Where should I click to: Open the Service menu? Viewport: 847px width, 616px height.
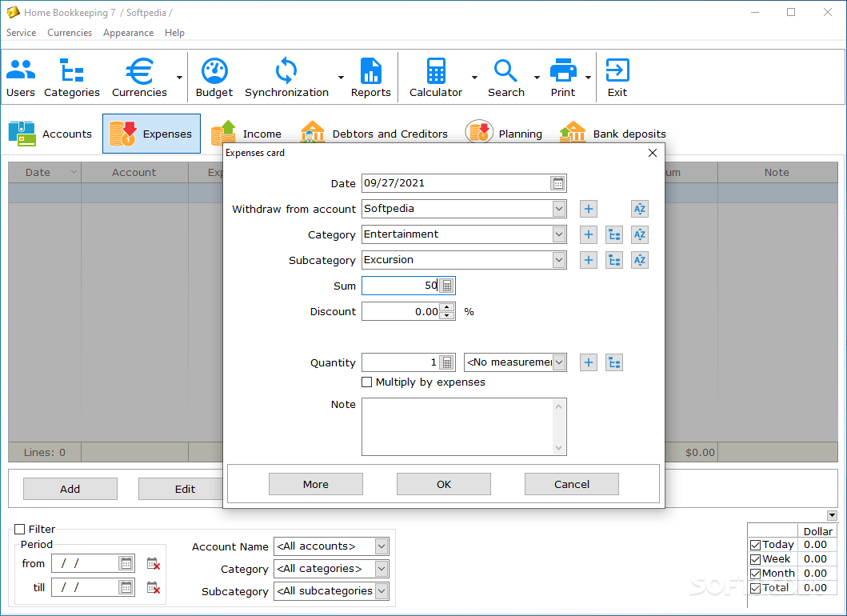[21, 33]
